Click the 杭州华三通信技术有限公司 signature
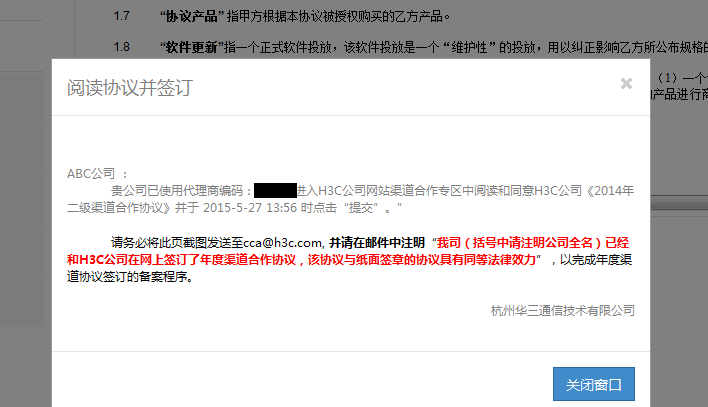The width and height of the screenshot is (708, 407). [x=563, y=311]
